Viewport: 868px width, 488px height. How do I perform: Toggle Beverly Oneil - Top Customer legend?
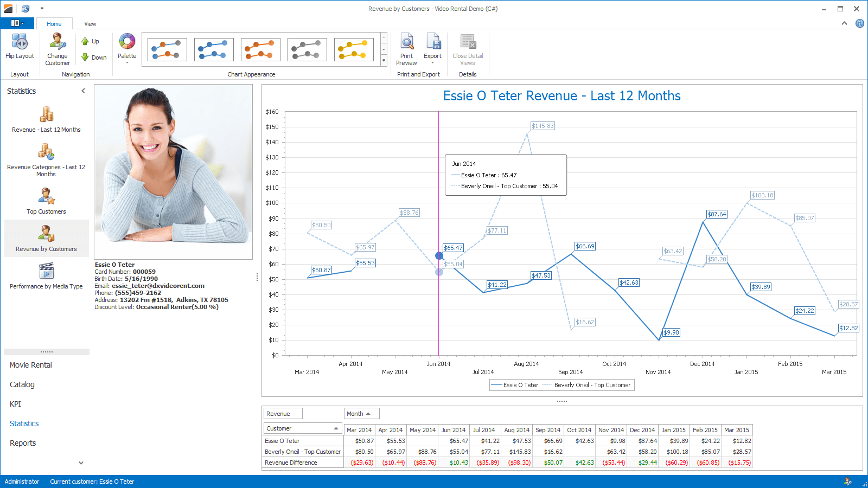click(x=586, y=385)
